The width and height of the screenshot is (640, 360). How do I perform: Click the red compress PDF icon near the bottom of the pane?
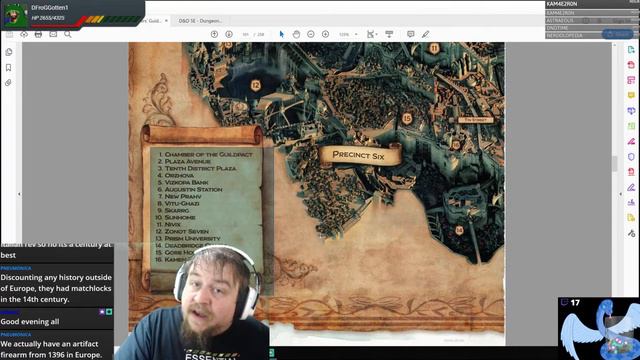[631, 172]
